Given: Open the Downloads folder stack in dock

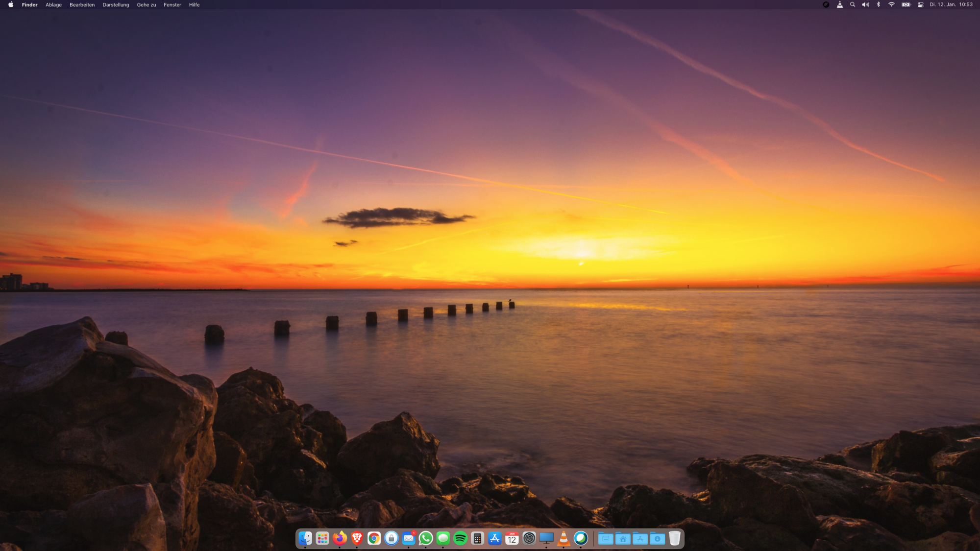Looking at the screenshot, I should pyautogui.click(x=658, y=538).
